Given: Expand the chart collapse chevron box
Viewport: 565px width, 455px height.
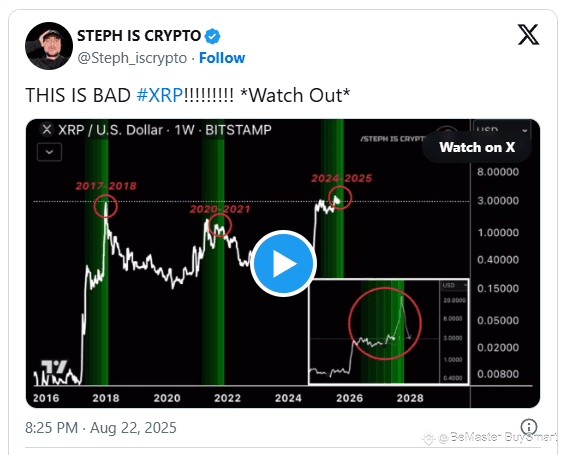Looking at the screenshot, I should [x=49, y=152].
